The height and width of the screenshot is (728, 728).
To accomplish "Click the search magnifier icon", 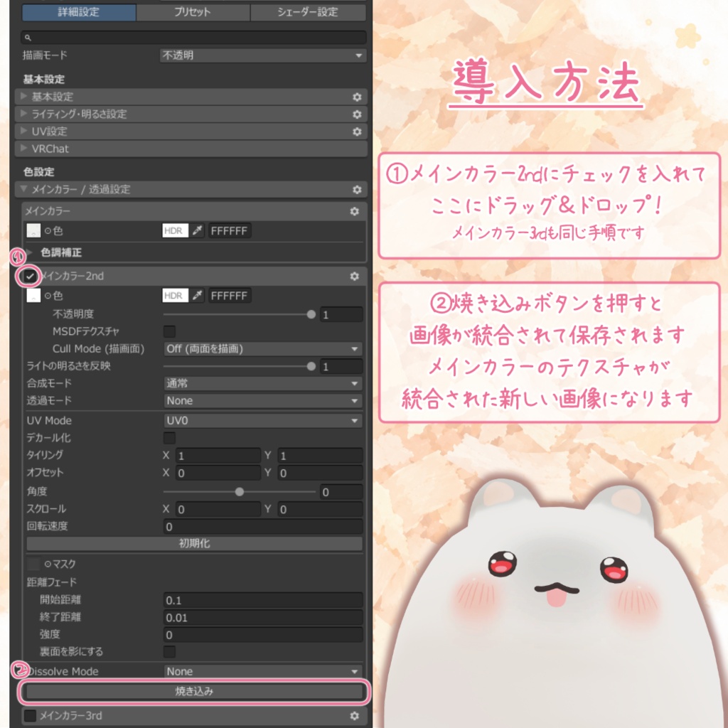I will tap(28, 38).
